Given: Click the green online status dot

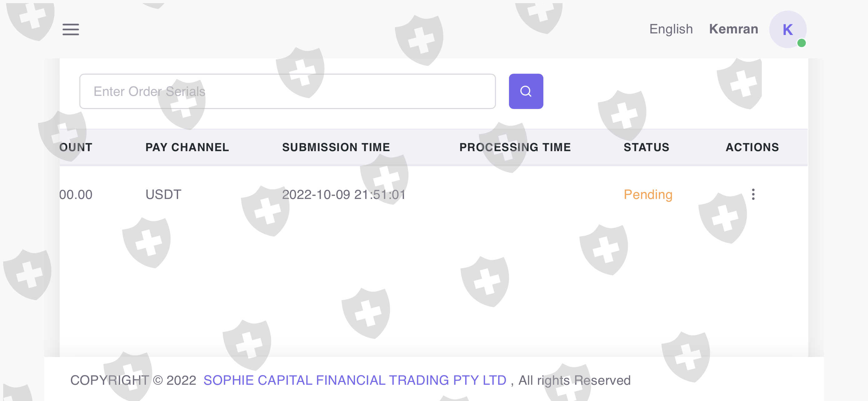Looking at the screenshot, I should tap(801, 43).
